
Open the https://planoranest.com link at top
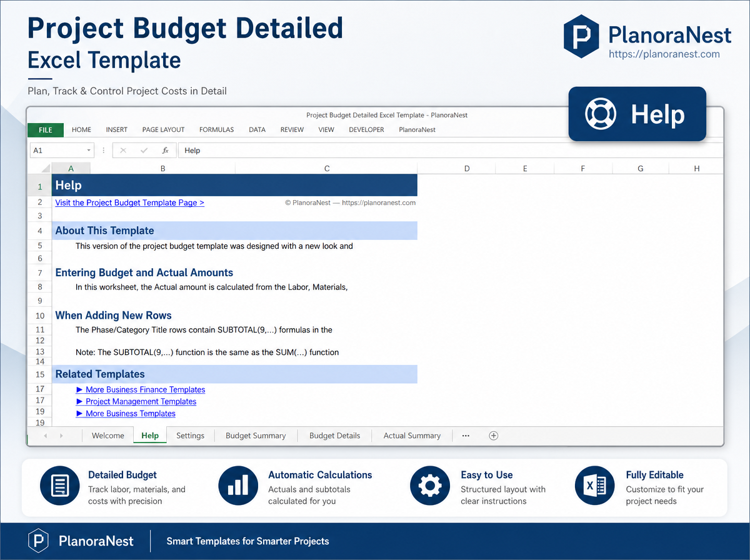click(664, 54)
